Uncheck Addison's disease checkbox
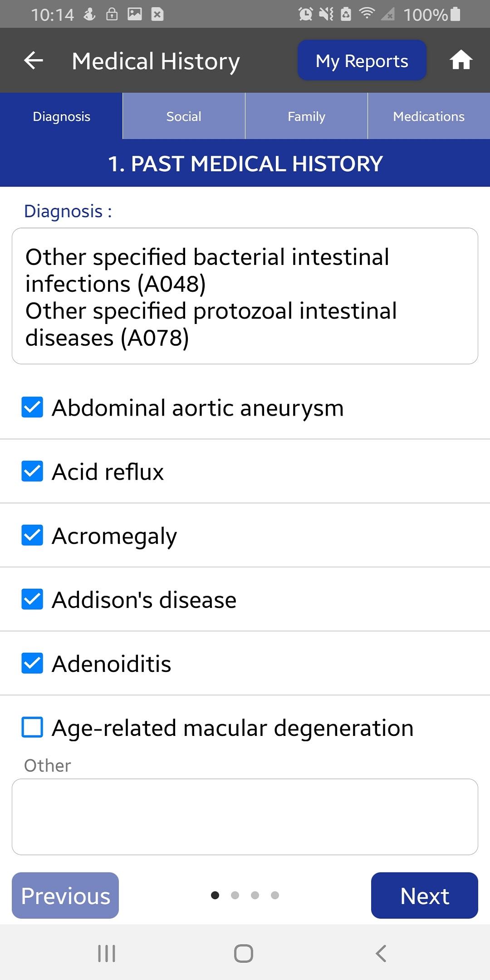This screenshot has height=980, width=490. pos(32,599)
